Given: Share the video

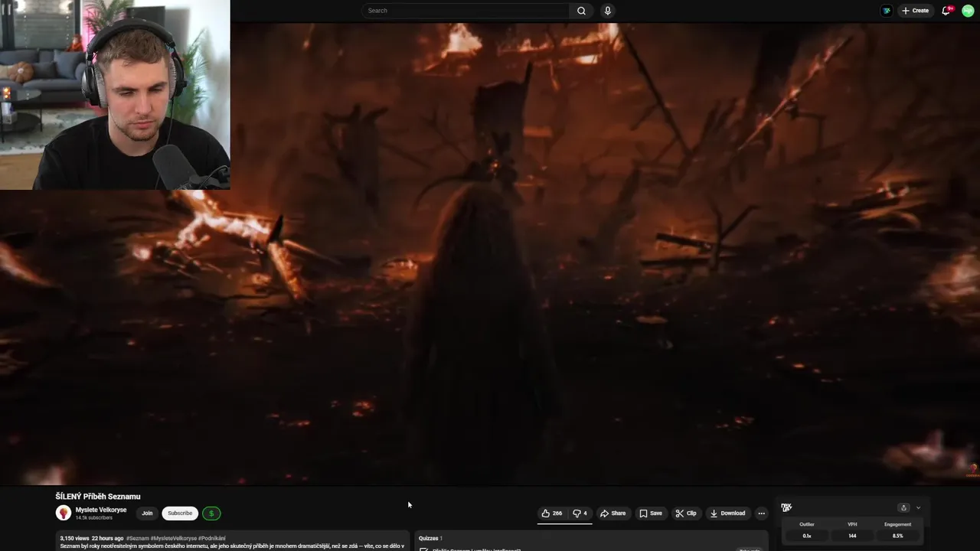Looking at the screenshot, I should [612, 514].
